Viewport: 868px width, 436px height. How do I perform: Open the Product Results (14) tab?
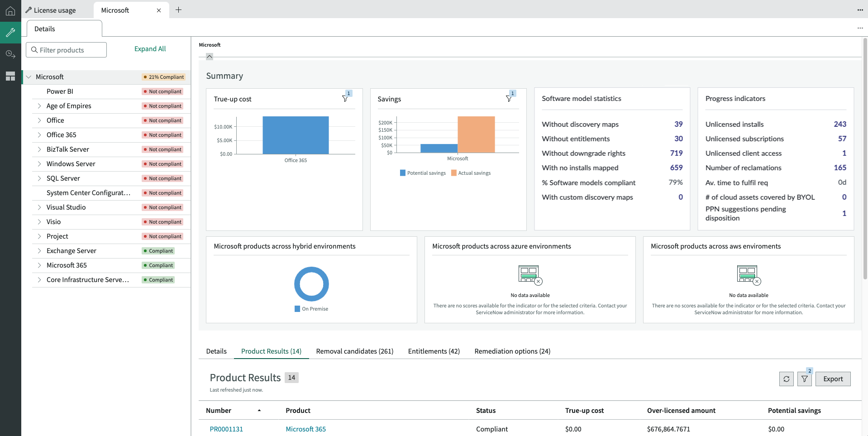[x=271, y=351]
